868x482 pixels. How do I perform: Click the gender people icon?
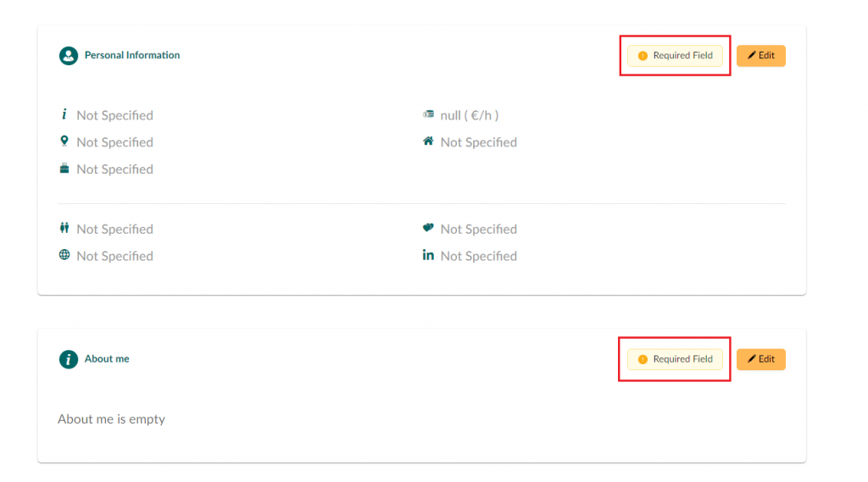click(x=64, y=228)
